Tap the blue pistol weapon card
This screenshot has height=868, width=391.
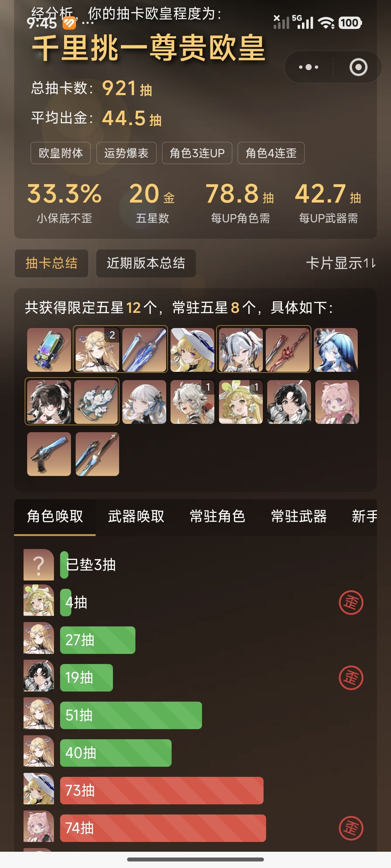tap(49, 454)
